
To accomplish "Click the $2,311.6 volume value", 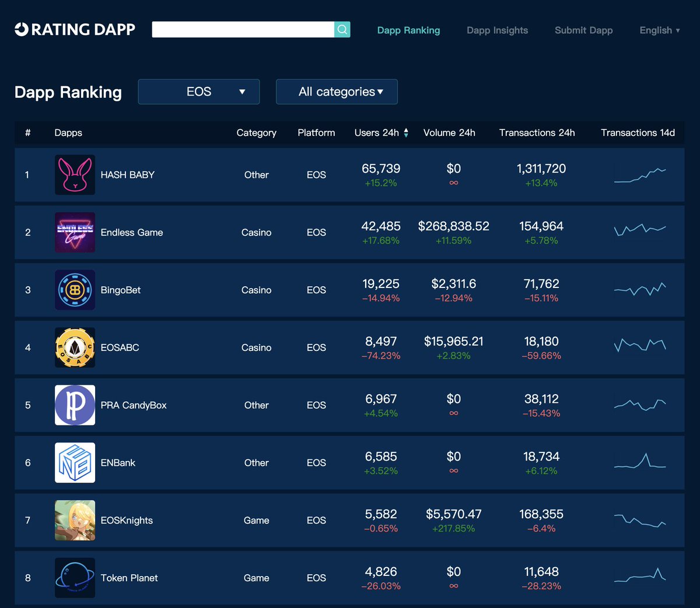I will click(453, 284).
